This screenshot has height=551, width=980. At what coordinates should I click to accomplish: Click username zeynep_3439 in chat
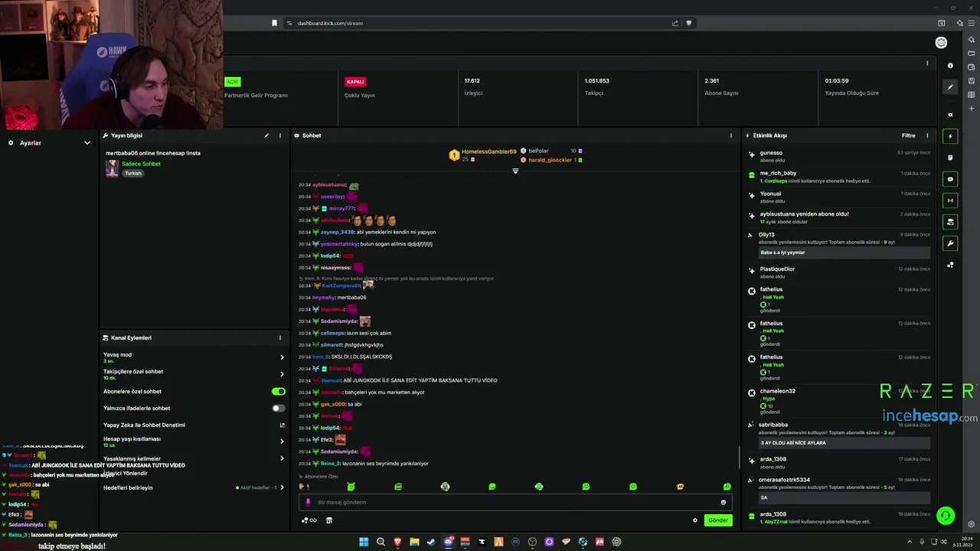click(337, 232)
